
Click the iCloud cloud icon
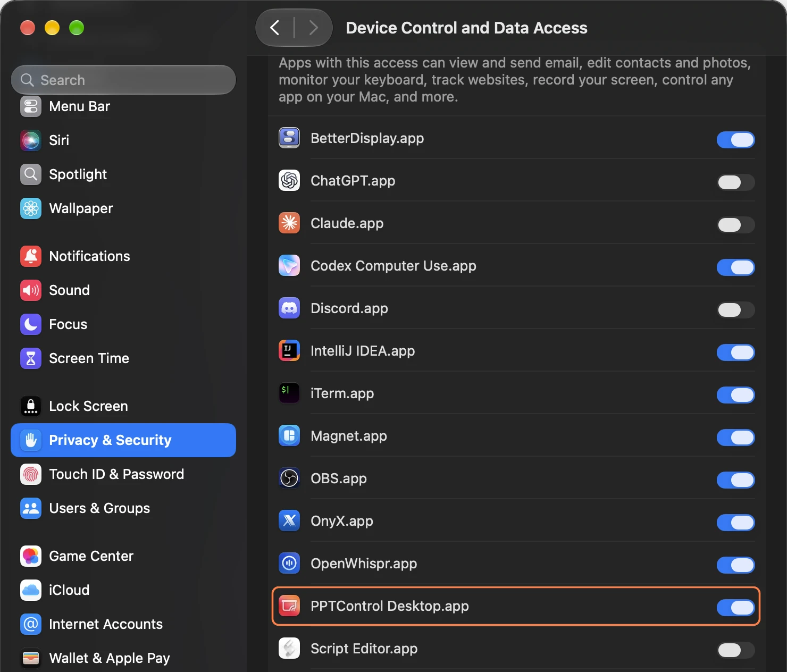pyautogui.click(x=31, y=590)
